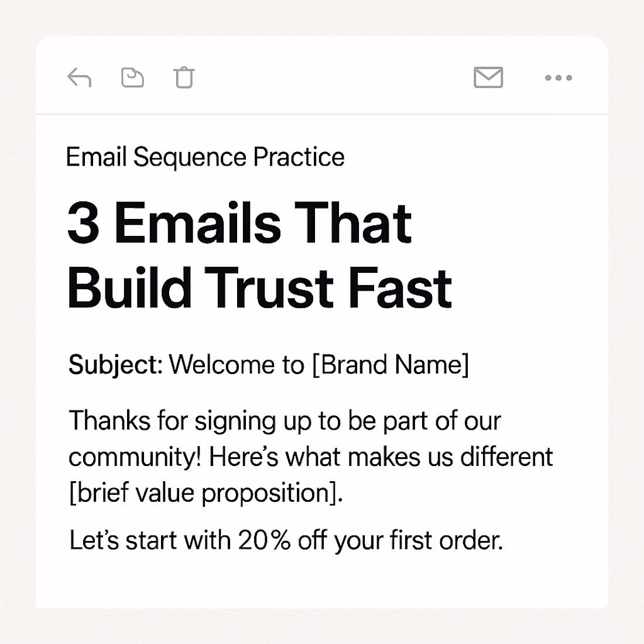Click the envelope icon in the toolbar
The image size is (644, 644).
tap(488, 77)
